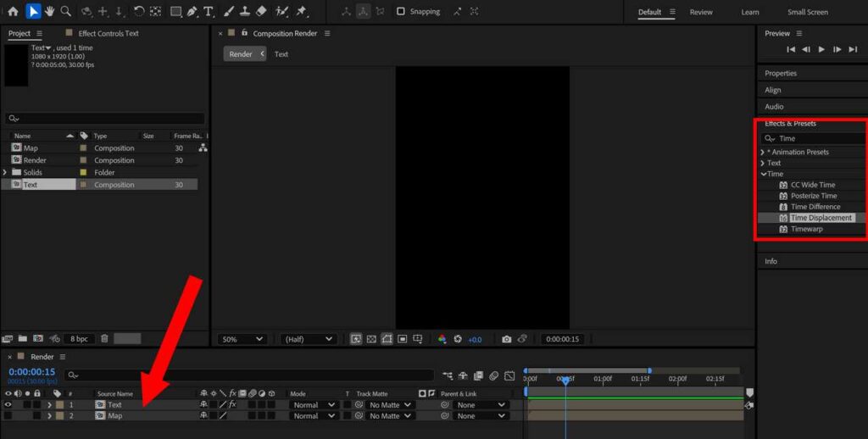This screenshot has height=439, width=868.
Task: Click the Text breadcrumb in viewer
Action: point(281,53)
